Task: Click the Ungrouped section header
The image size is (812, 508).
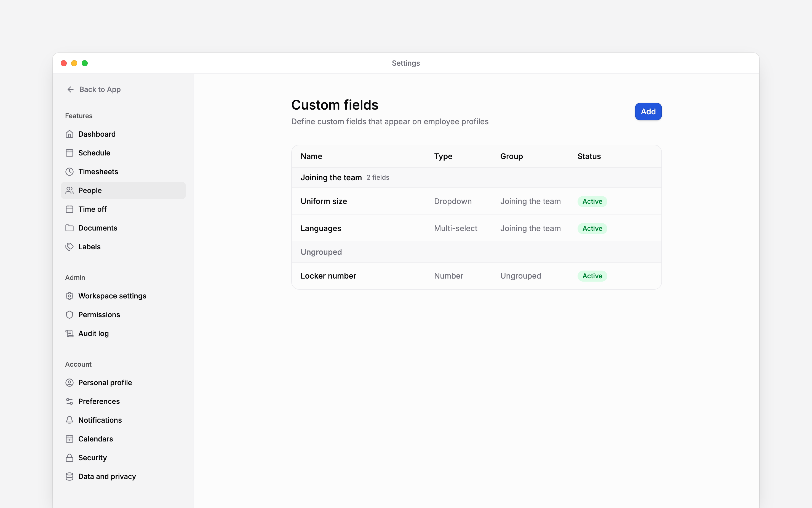Action: click(x=476, y=252)
